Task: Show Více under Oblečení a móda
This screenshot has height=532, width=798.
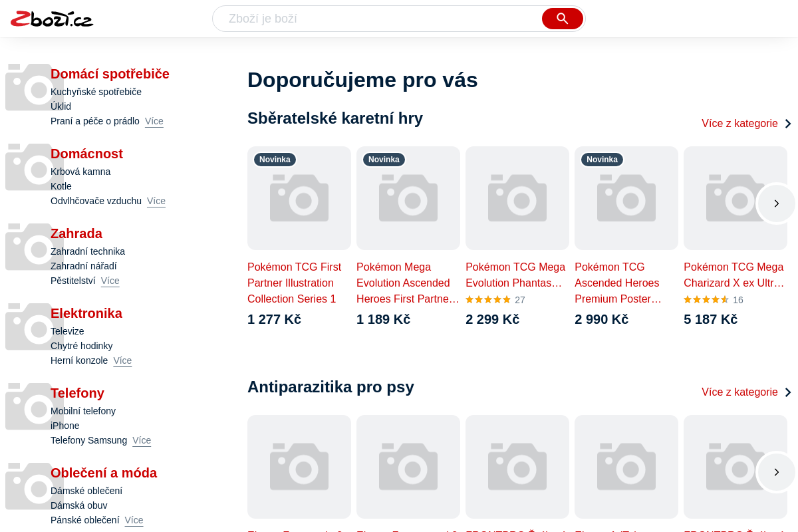Action: [x=134, y=520]
